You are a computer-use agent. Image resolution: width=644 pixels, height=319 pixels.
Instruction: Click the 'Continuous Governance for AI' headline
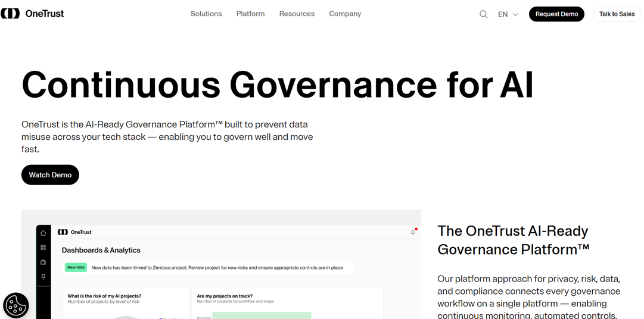[x=278, y=85]
